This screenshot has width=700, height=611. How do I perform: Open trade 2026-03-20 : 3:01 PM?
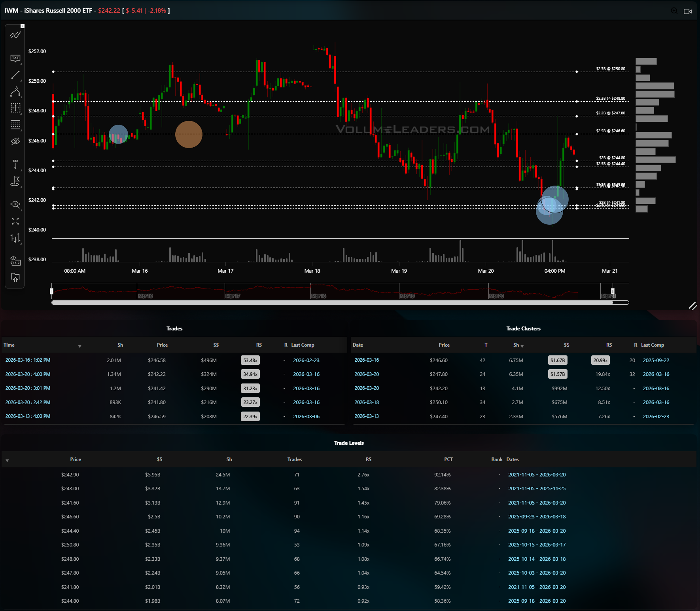pyautogui.click(x=28, y=388)
